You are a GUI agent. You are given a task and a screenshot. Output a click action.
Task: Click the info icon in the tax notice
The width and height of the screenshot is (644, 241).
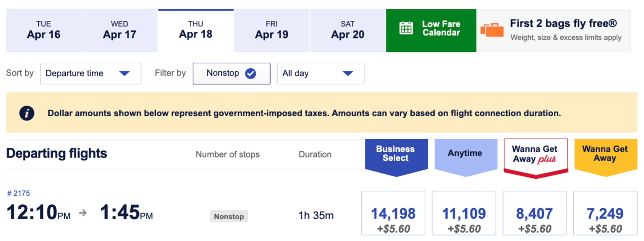27,113
